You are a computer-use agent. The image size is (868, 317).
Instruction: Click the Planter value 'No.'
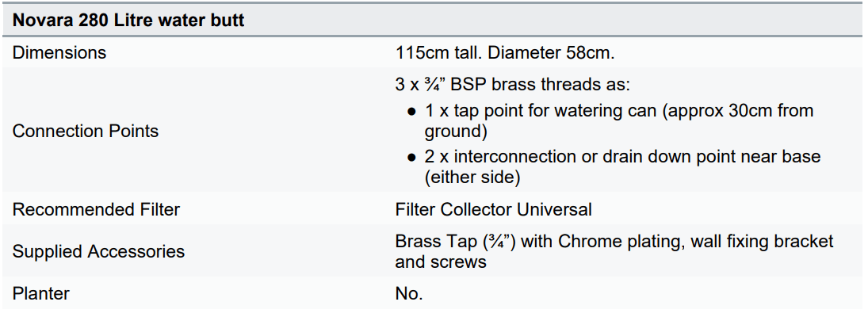coord(409,293)
